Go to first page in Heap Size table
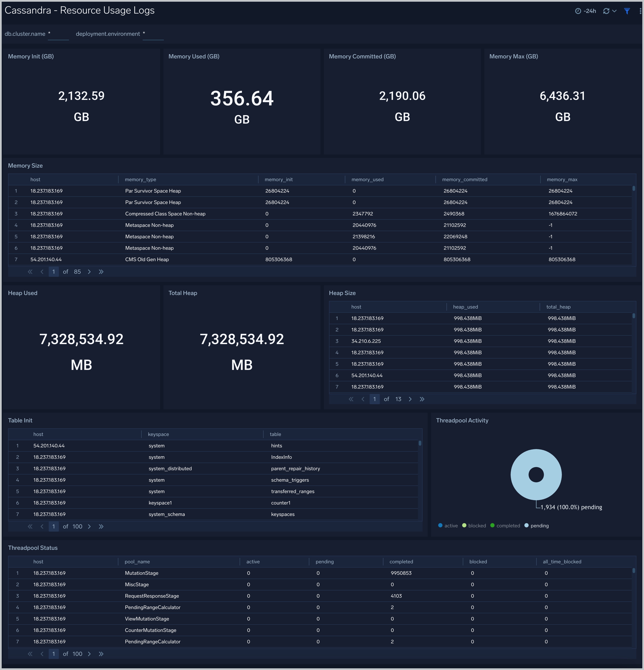 point(351,399)
